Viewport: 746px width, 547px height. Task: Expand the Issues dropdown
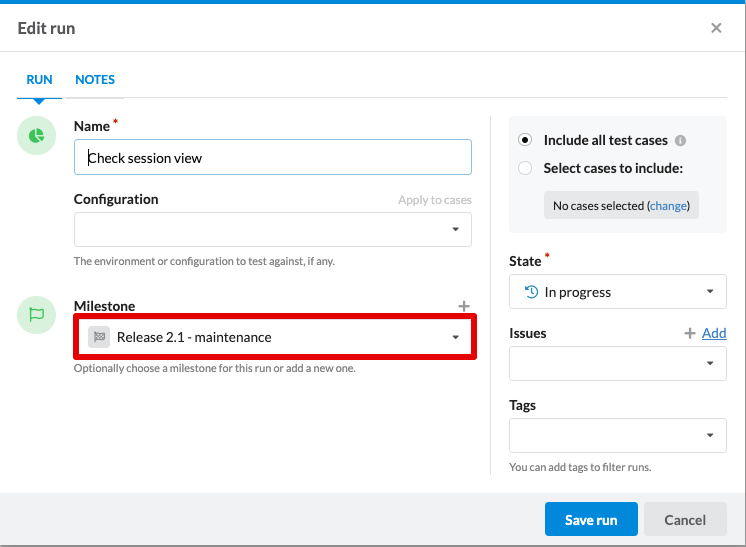(617, 364)
